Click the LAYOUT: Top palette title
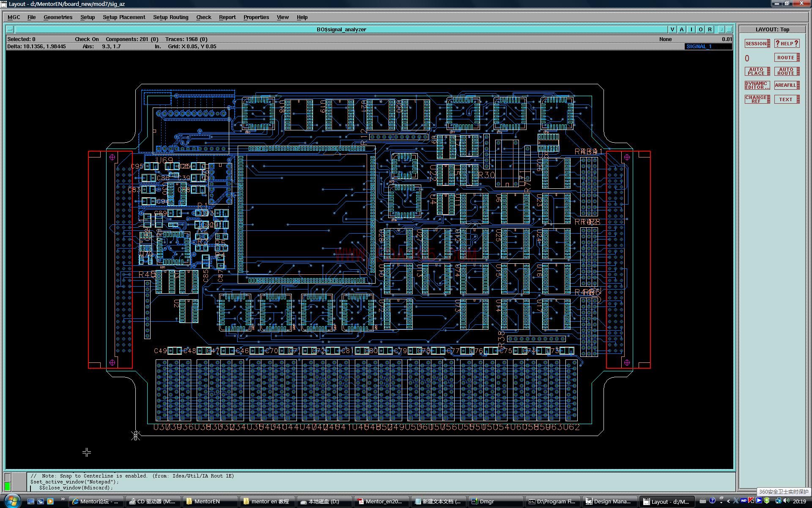This screenshot has height=508, width=812. pyautogui.click(x=772, y=29)
